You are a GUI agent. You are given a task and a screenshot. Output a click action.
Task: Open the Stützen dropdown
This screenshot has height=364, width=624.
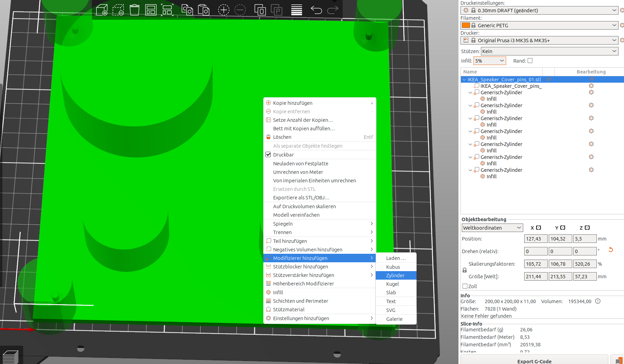[550, 51]
